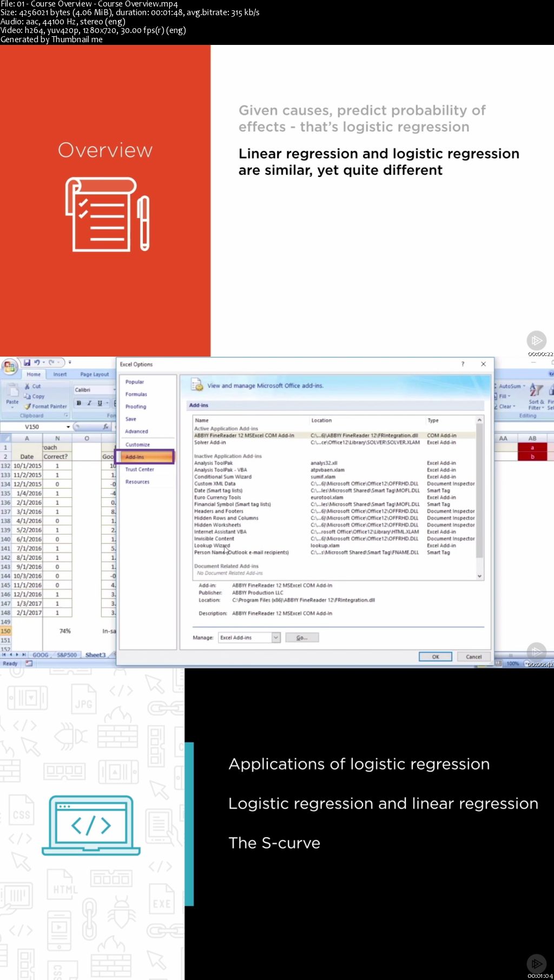Click the first-sheet navigation arrow

click(4, 655)
